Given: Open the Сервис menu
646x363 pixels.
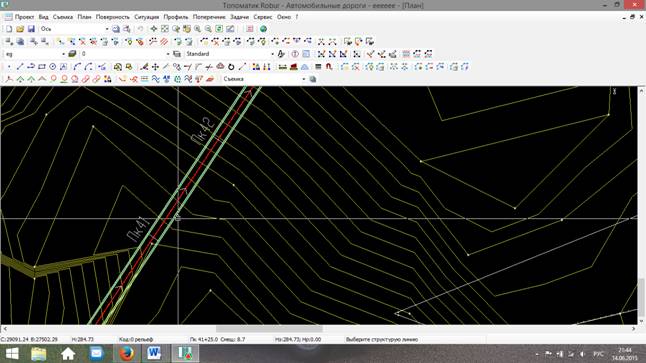Looking at the screenshot, I should tap(262, 17).
